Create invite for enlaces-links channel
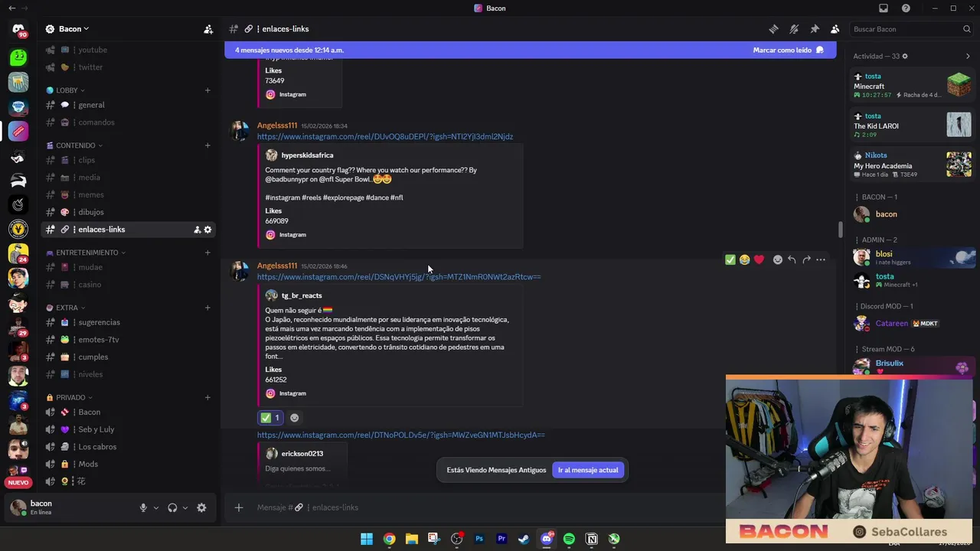 pos(197,230)
